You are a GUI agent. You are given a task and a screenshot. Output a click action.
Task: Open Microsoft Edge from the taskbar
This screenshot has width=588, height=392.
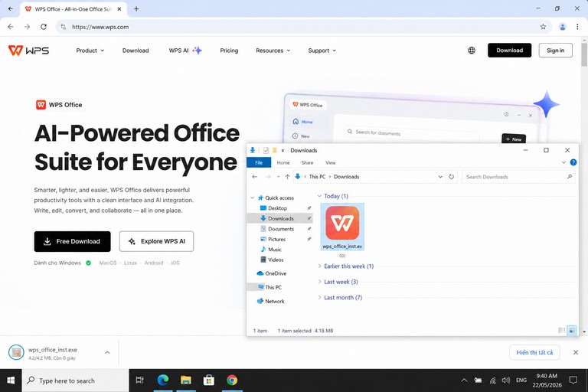pos(163,381)
